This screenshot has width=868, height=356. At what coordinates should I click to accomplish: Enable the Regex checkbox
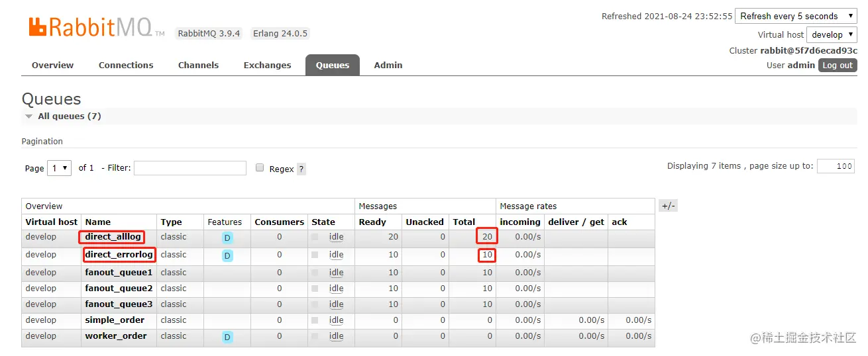[260, 167]
